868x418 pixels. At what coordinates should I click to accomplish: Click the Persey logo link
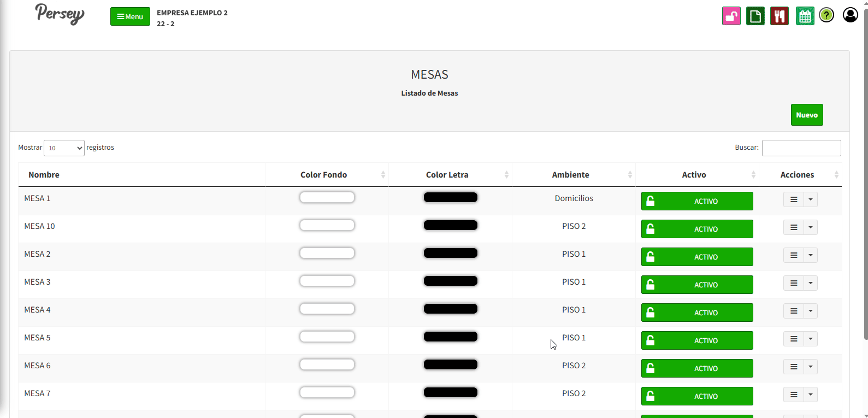[60, 14]
